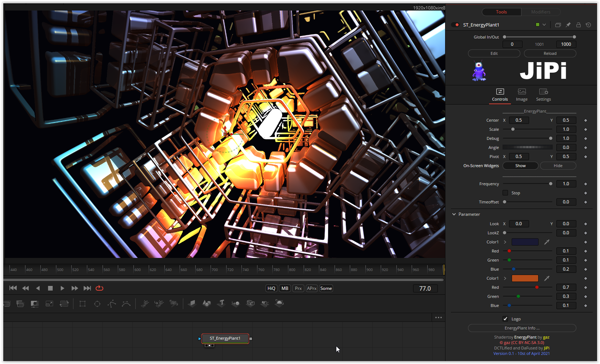Add a pMerge particle node
600x364 pixels.
click(x=159, y=304)
